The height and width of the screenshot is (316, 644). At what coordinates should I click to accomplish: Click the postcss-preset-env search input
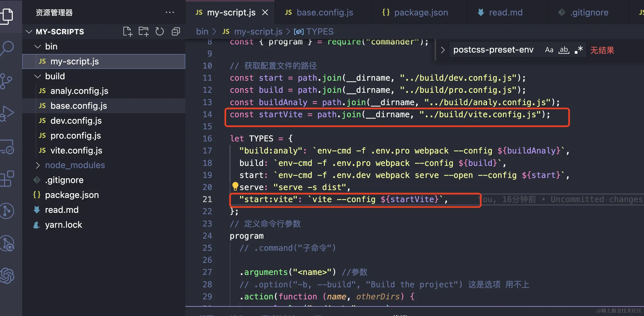tap(493, 50)
